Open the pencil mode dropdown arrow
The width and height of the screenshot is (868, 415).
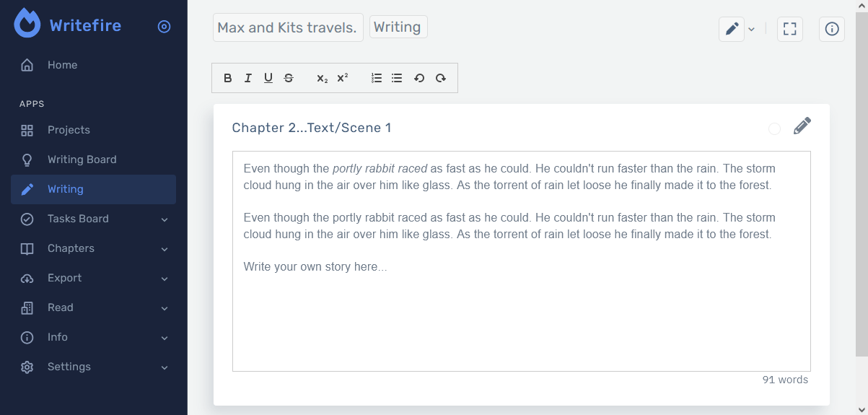click(751, 29)
